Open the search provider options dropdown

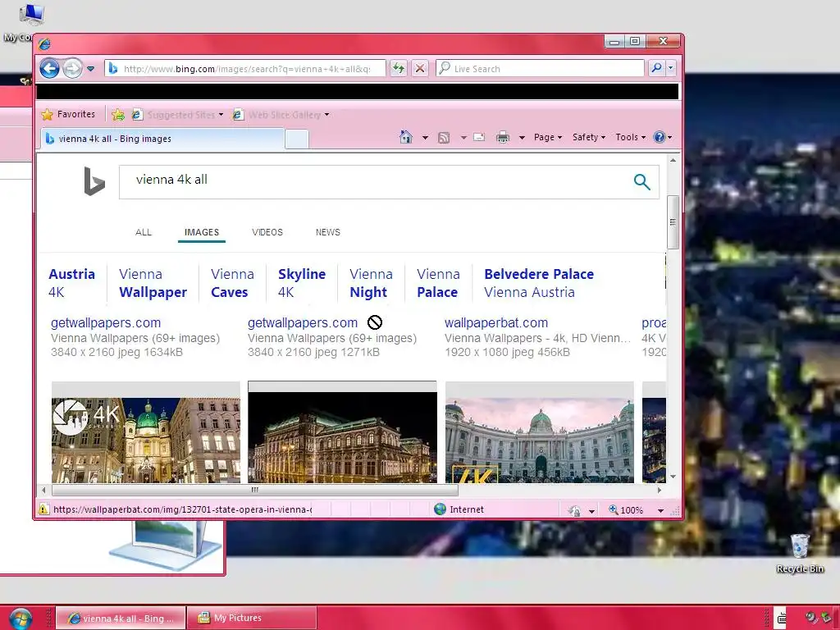tap(671, 69)
